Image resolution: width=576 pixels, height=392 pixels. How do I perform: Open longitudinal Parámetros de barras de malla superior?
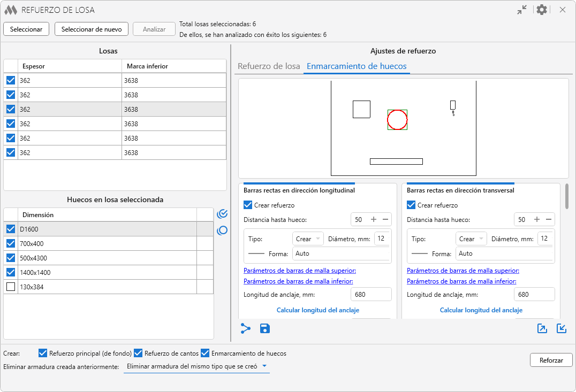tap(300, 271)
